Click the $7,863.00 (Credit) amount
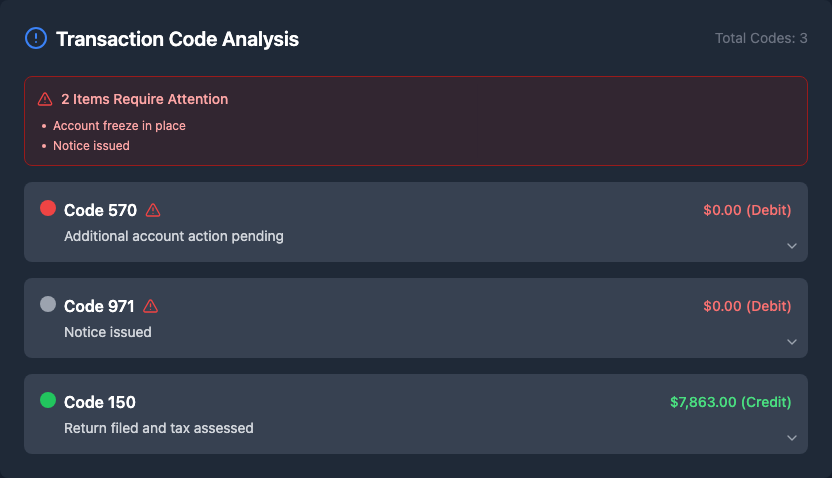The height and width of the screenshot is (478, 832). point(730,402)
